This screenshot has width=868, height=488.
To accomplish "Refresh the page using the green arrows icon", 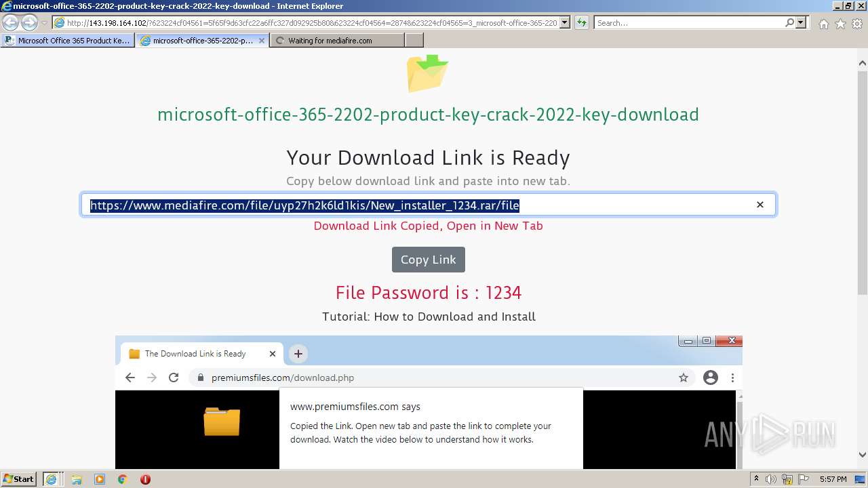I will (582, 22).
